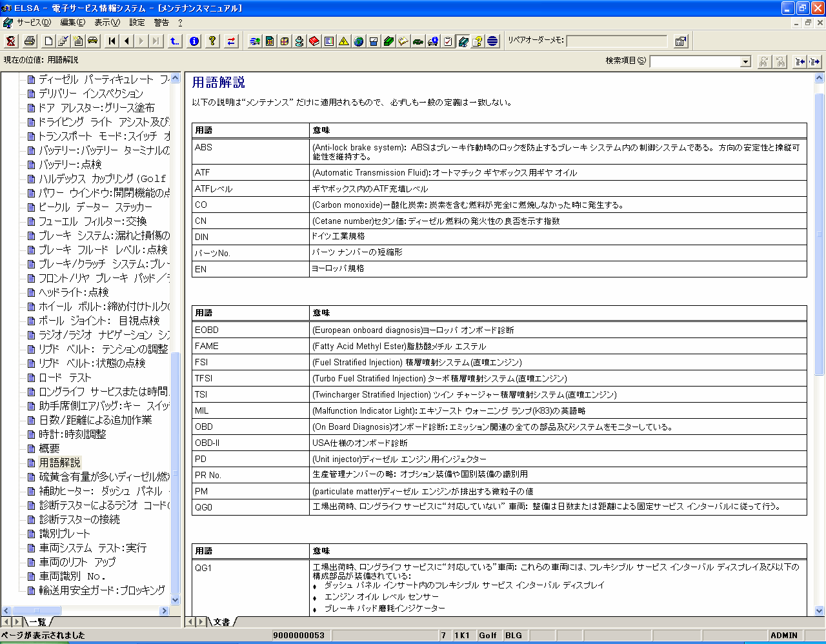Image resolution: width=826 pixels, height=644 pixels.
Task: Click the ABS term cell
Action: pos(250,152)
